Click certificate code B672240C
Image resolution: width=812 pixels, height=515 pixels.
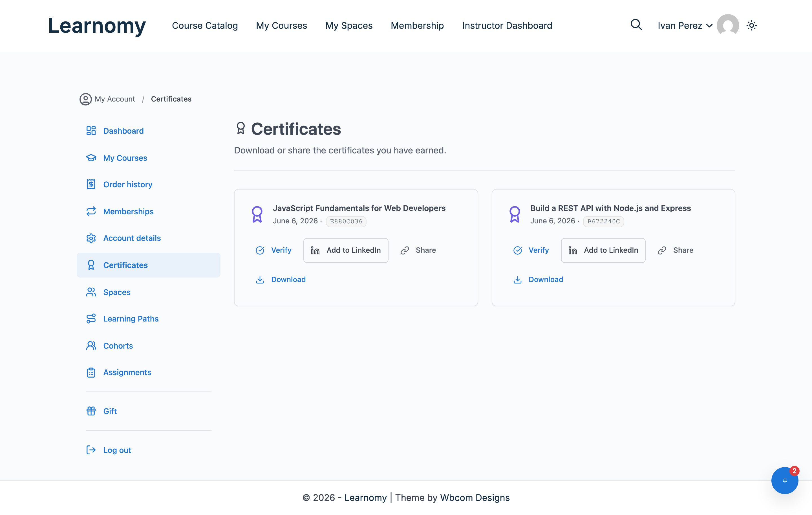[x=603, y=221]
